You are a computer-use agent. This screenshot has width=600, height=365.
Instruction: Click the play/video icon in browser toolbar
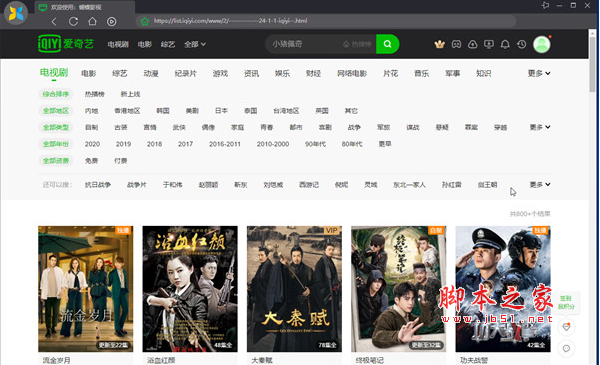[x=111, y=21]
